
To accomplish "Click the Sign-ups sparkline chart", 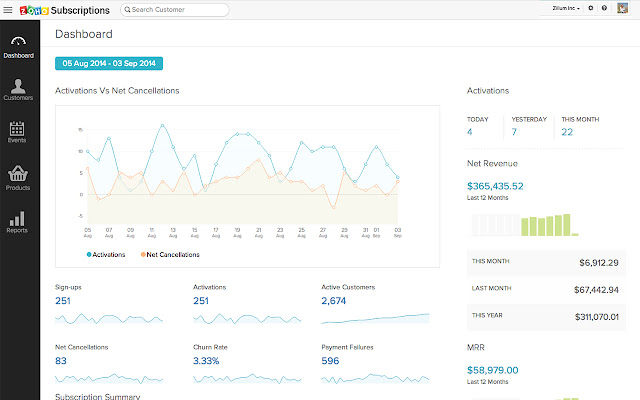I will pos(109,318).
